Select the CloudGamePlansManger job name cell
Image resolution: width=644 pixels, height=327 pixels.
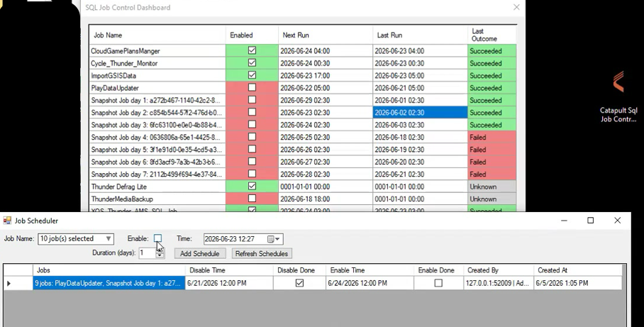(x=157, y=51)
